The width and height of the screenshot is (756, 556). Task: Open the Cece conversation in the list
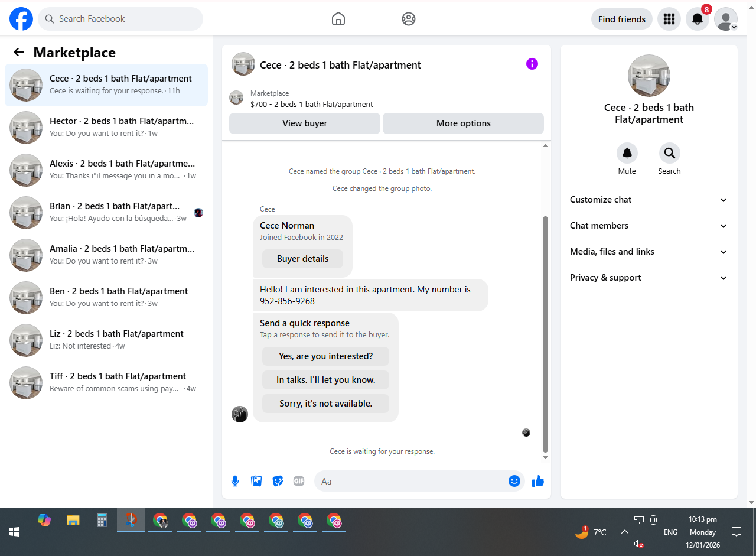coord(106,85)
